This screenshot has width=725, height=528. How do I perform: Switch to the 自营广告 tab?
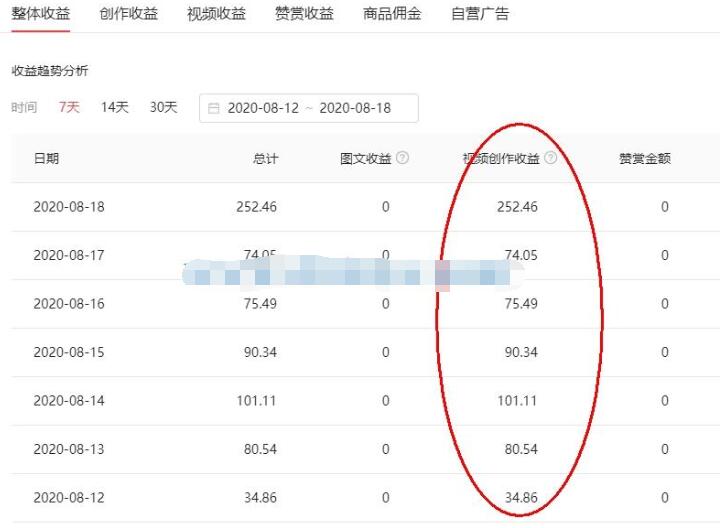(x=480, y=14)
